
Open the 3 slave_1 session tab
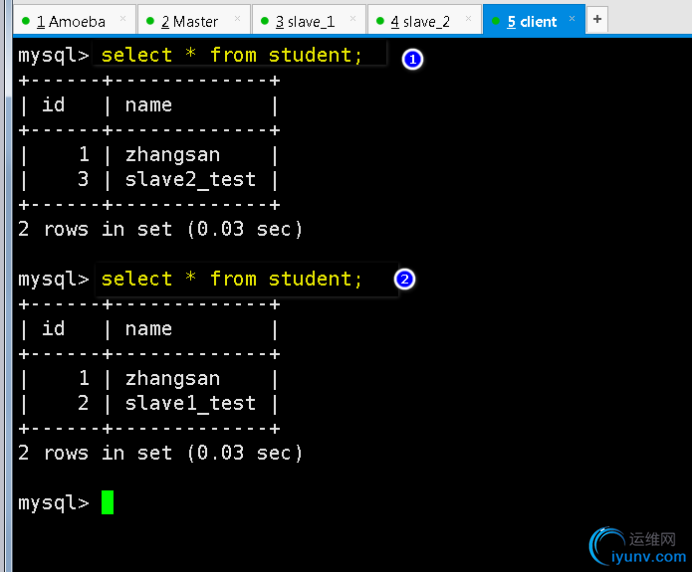point(308,20)
